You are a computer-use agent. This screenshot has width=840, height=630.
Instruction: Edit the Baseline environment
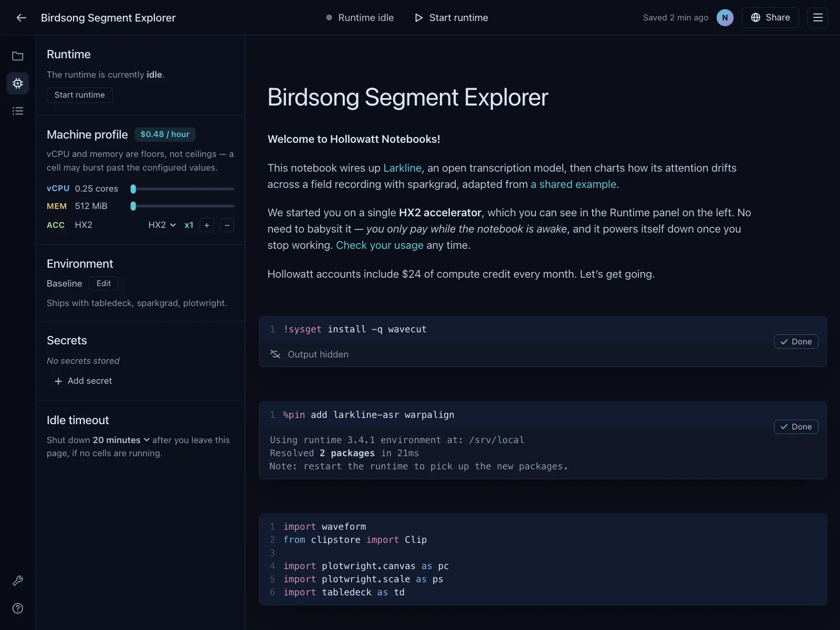coord(103,283)
